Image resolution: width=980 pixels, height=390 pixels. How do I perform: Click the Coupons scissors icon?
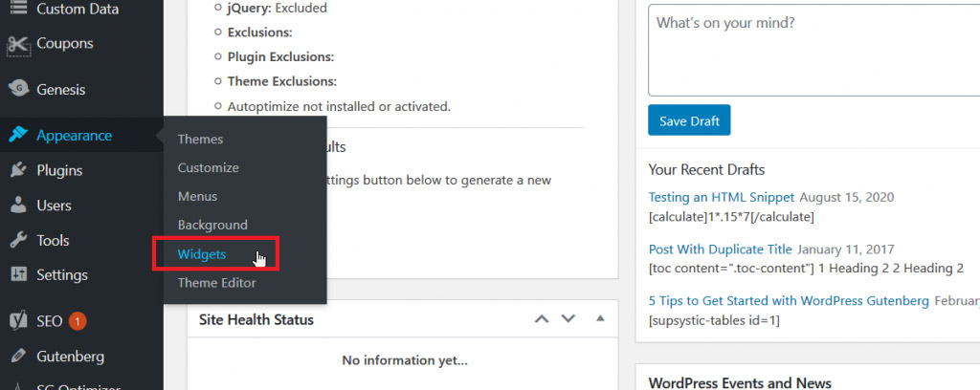click(18, 44)
